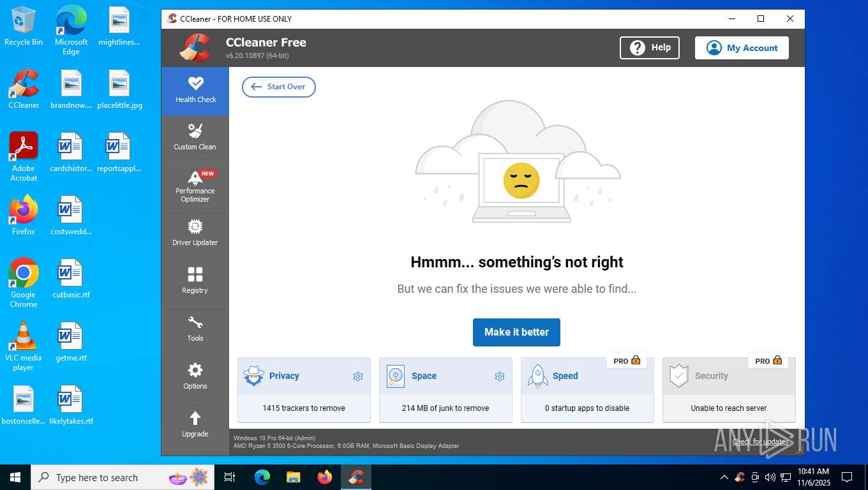Select Microsoft Edge desktop shortcut
The width and height of the screenshot is (868, 490).
(x=71, y=31)
